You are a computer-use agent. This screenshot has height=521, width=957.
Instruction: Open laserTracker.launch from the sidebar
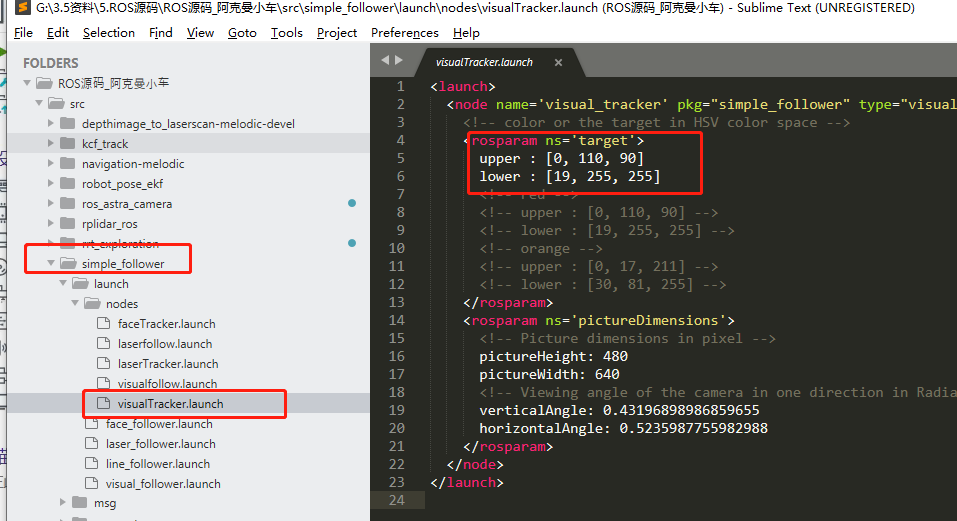coord(167,364)
